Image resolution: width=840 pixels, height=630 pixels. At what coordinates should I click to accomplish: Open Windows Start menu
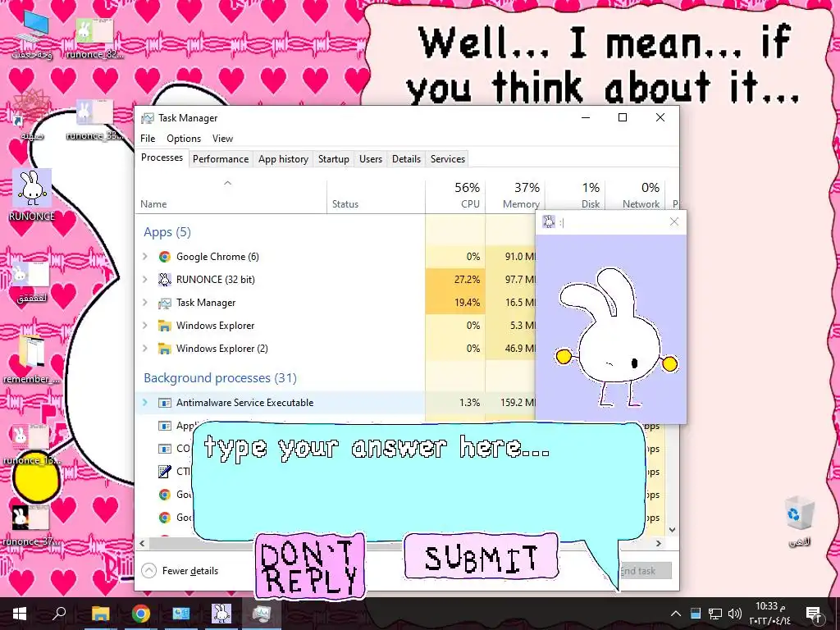click(20, 614)
